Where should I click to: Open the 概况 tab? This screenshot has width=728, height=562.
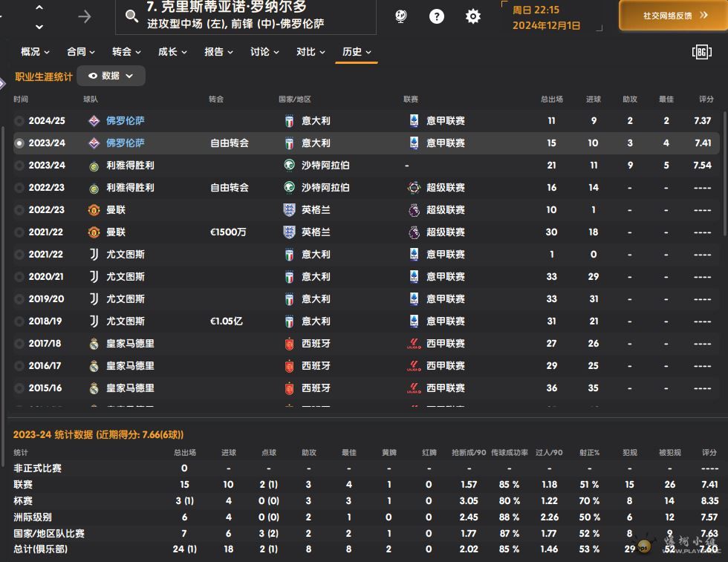click(35, 52)
